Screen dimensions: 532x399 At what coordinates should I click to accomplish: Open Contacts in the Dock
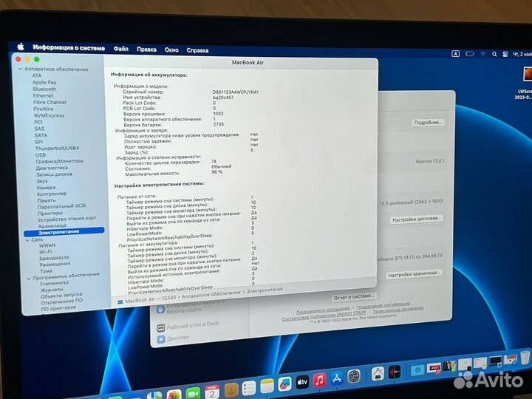click(231, 390)
